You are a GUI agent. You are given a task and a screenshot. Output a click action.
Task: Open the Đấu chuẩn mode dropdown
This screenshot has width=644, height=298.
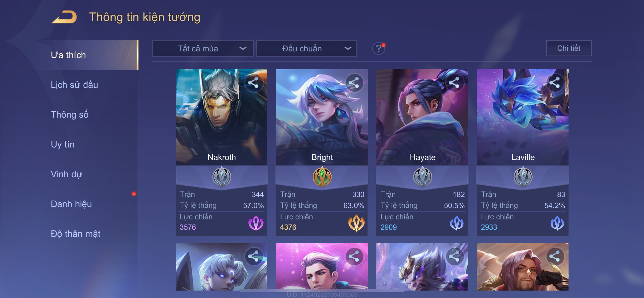[306, 48]
